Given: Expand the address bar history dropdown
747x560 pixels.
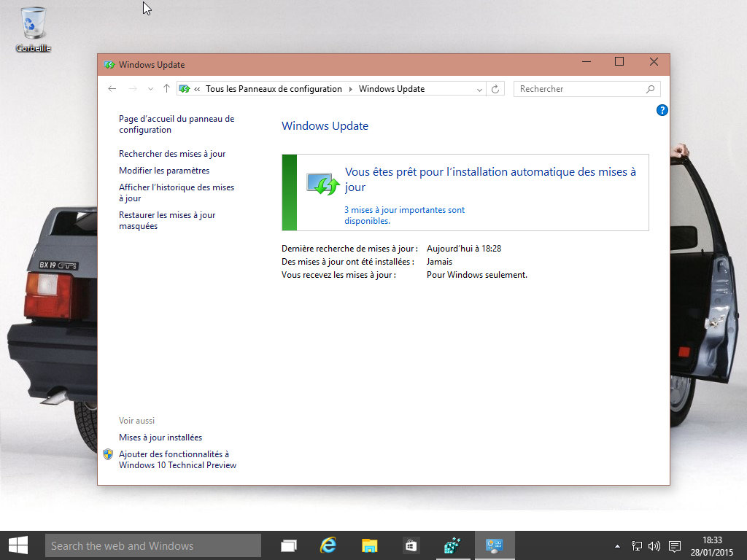Looking at the screenshot, I should [479, 89].
